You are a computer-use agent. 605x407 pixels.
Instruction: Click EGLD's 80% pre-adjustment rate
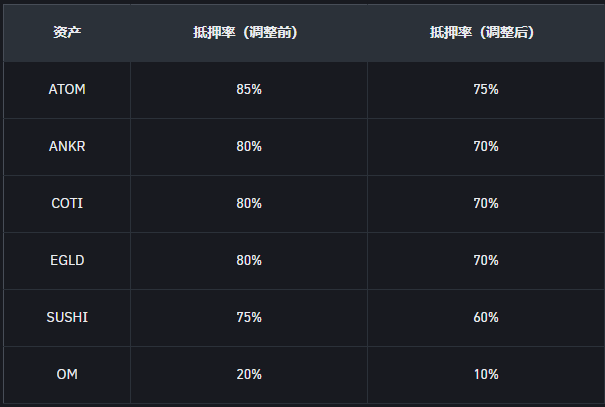tap(249, 260)
